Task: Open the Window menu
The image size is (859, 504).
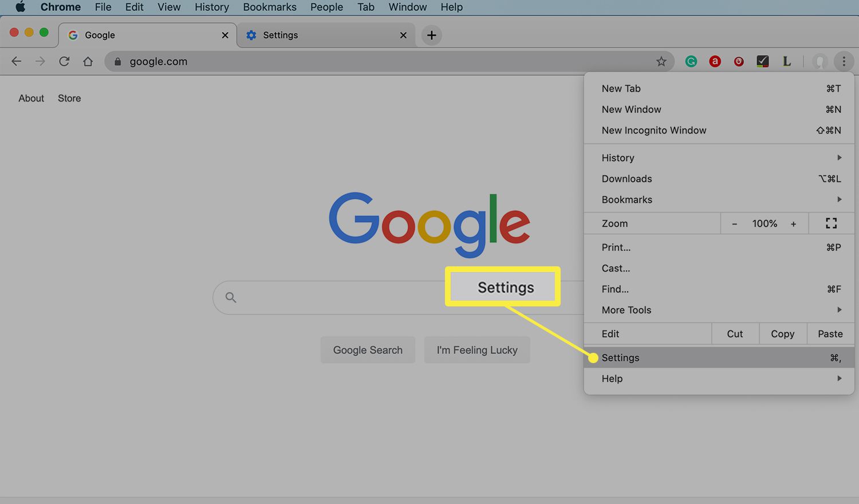Action: 408,7
